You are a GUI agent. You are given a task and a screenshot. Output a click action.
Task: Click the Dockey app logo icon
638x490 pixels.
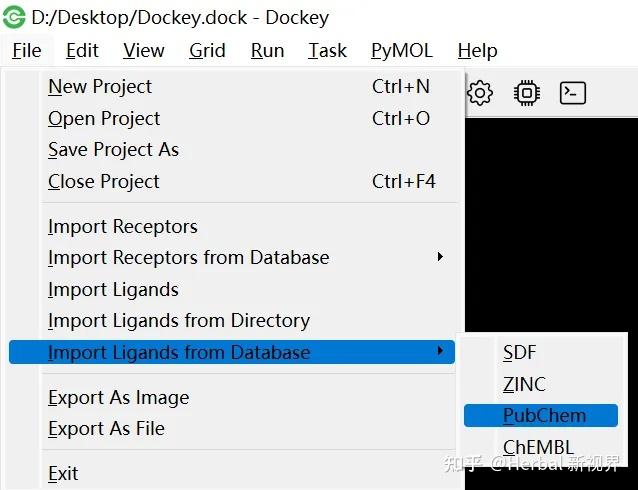tap(14, 17)
